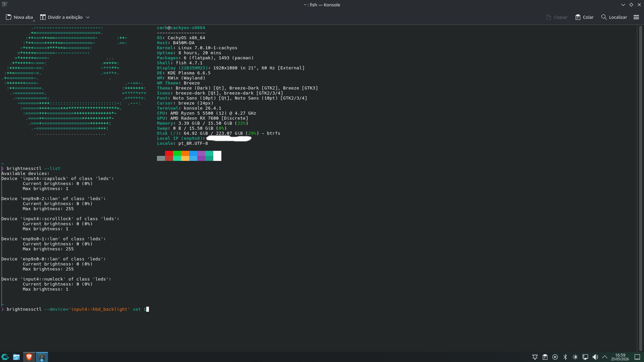This screenshot has width=644, height=362.
Task: Open a new tab with Nova aba
Action: point(19,17)
